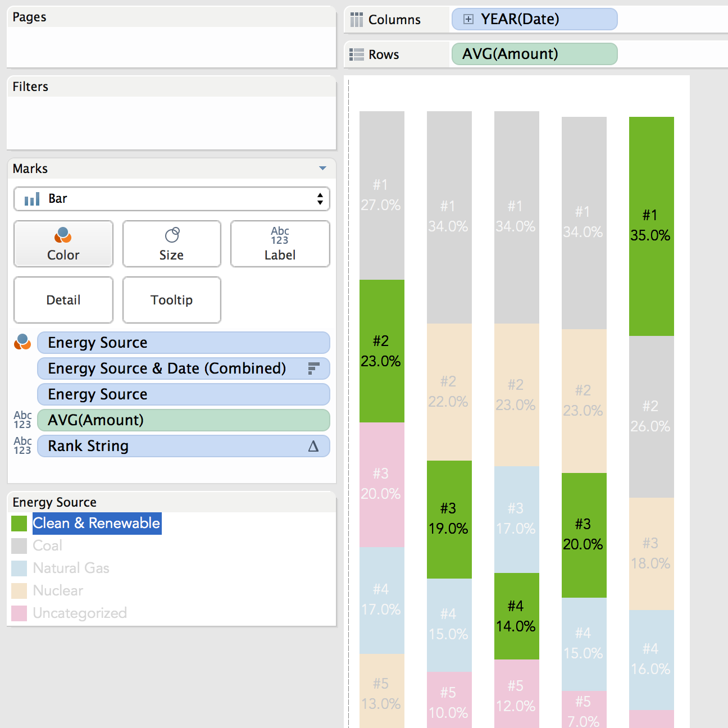
Task: Open the Tooltip button in Marks
Action: click(171, 300)
